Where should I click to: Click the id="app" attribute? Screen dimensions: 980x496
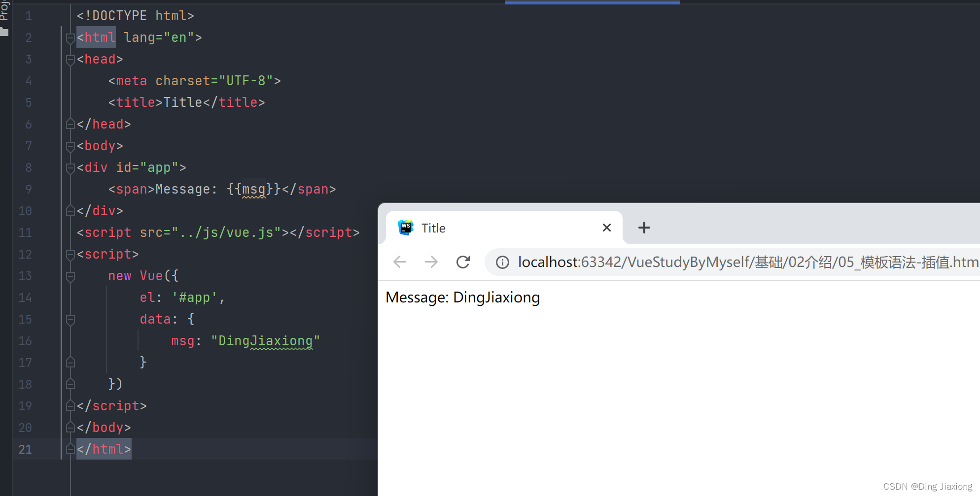coord(147,168)
